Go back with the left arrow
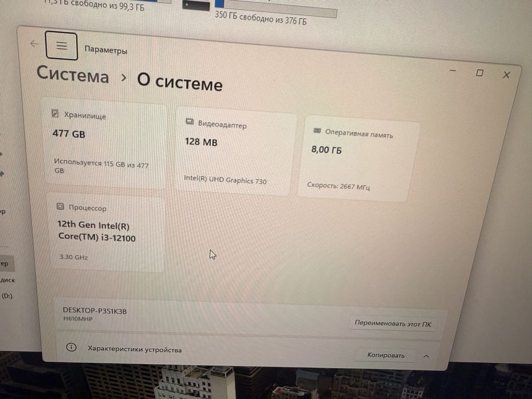The height and width of the screenshot is (399, 532). (x=34, y=43)
